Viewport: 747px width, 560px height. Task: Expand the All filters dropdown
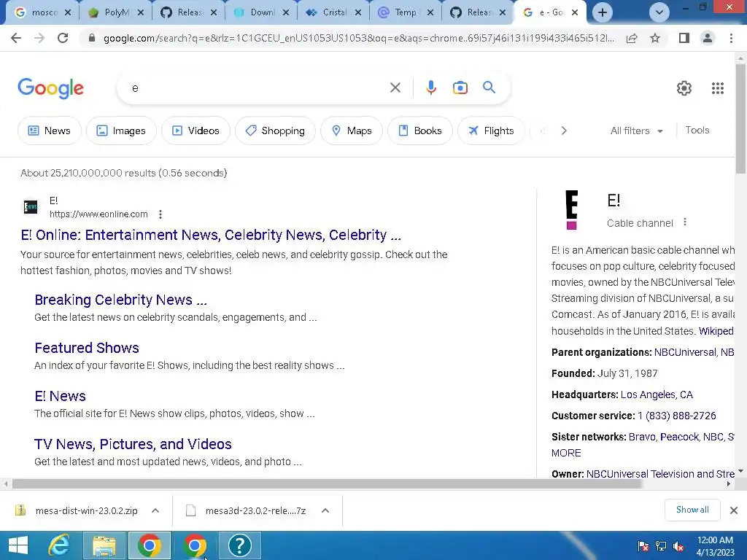[x=636, y=131]
